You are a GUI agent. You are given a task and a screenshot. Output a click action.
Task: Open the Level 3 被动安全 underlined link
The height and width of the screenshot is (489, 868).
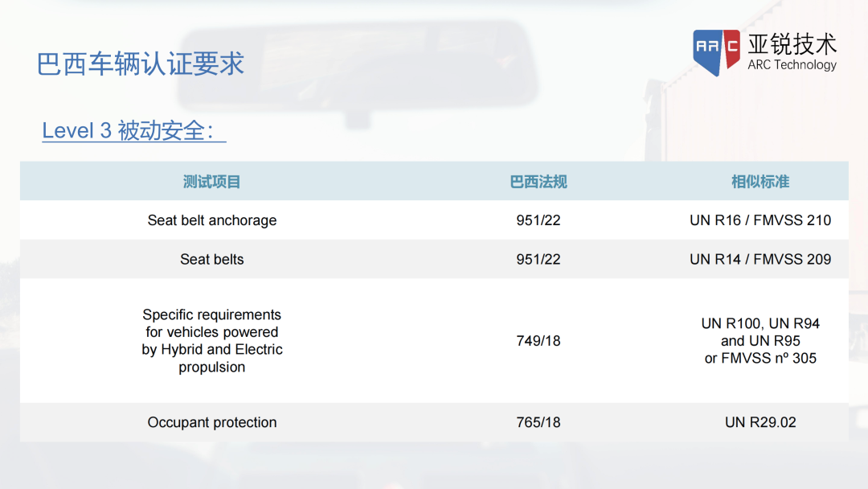coord(134,131)
